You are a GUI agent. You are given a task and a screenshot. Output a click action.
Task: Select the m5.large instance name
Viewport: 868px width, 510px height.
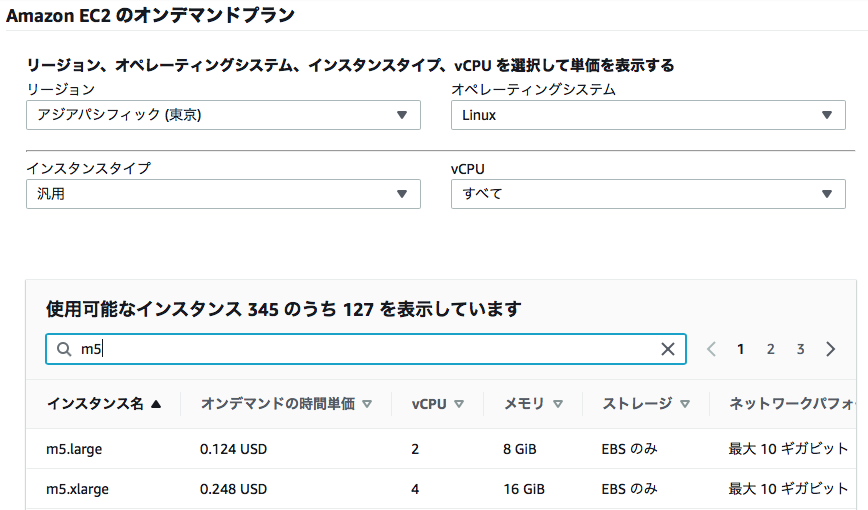[x=74, y=449]
